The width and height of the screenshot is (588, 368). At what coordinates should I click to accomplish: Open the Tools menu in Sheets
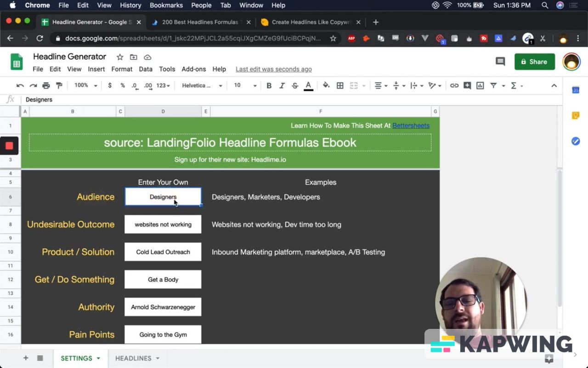point(167,69)
